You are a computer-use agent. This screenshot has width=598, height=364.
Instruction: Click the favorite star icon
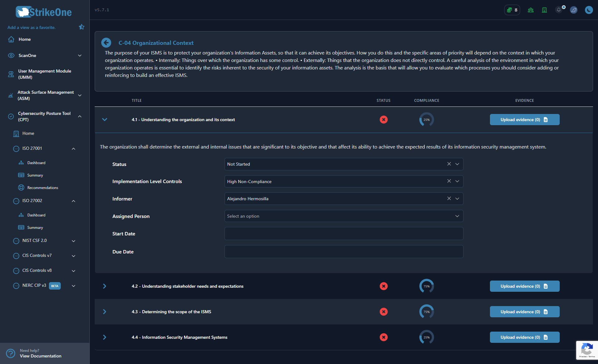point(82,27)
